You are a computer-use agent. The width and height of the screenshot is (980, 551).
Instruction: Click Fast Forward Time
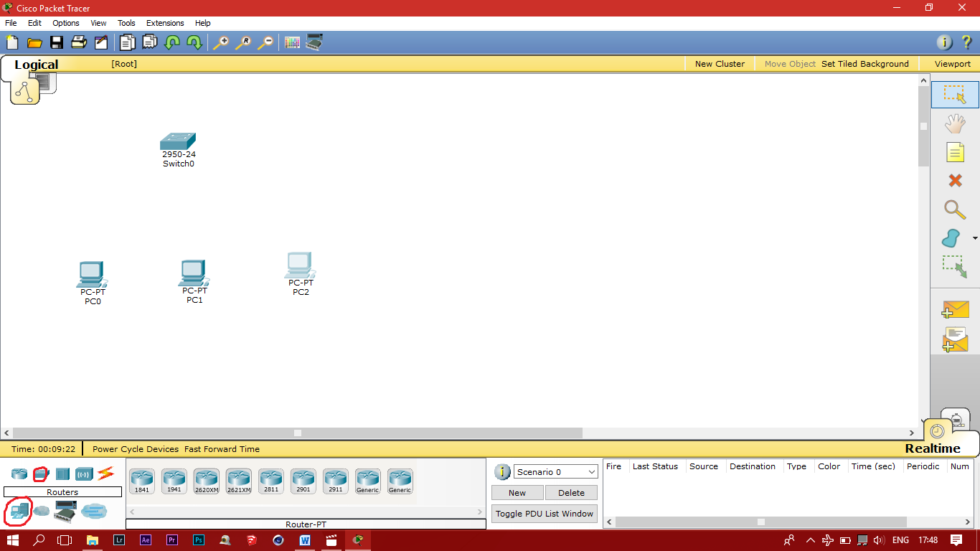tap(222, 449)
